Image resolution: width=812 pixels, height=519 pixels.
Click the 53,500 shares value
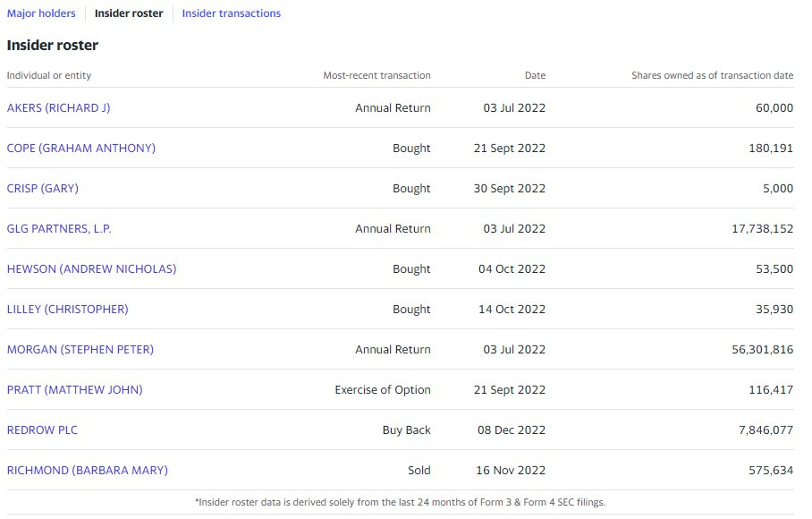coord(774,268)
